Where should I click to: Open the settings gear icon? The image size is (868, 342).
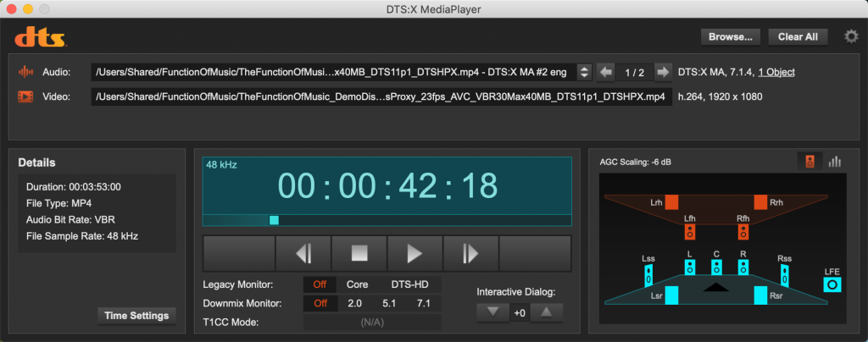tap(851, 37)
